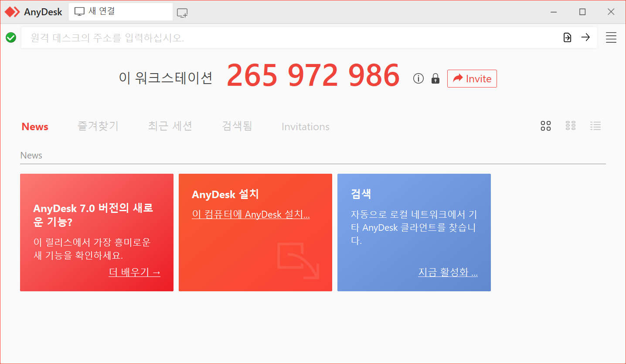Click the connect arrow in address bar
Image resolution: width=626 pixels, height=364 pixels.
click(x=585, y=37)
